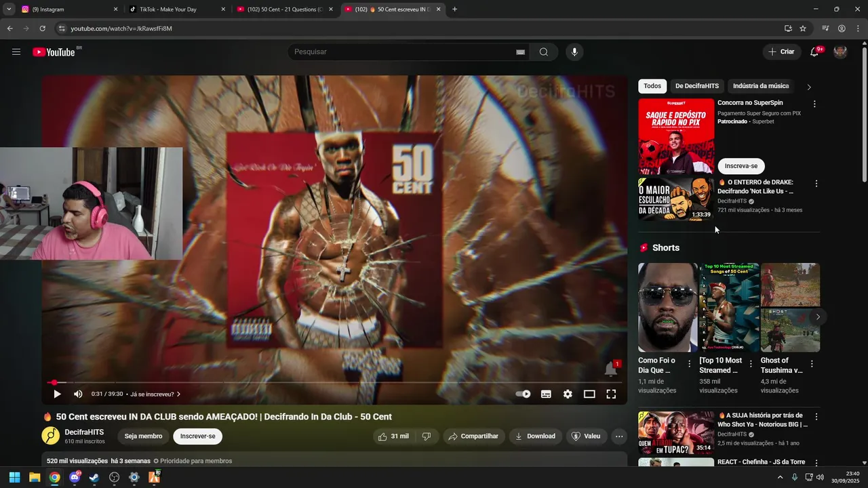This screenshot has width=868, height=488.
Task: Toggle subtitles on the player
Action: point(546,394)
